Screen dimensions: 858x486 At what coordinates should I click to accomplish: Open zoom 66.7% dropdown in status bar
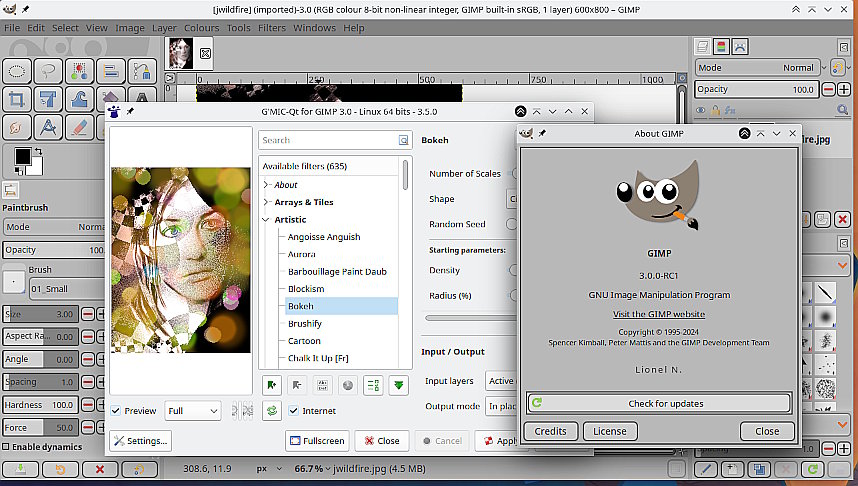coord(312,468)
